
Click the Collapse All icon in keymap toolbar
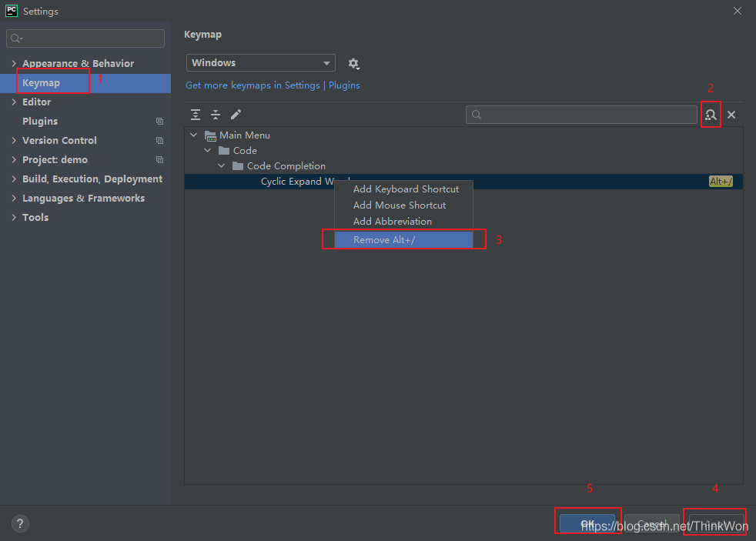click(216, 115)
